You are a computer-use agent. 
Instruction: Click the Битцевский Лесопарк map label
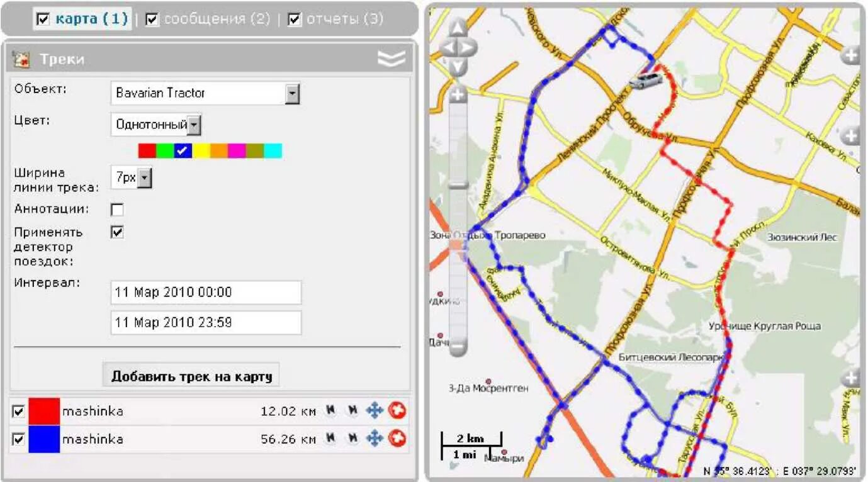click(670, 357)
